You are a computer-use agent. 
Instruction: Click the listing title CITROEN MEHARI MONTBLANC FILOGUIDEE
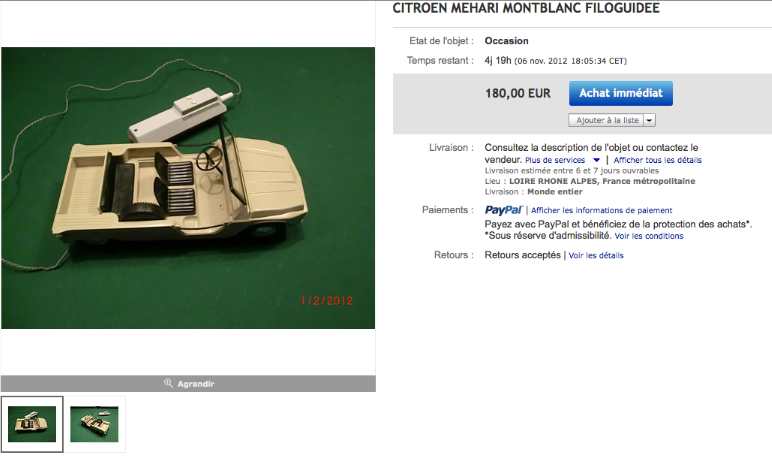(x=525, y=8)
